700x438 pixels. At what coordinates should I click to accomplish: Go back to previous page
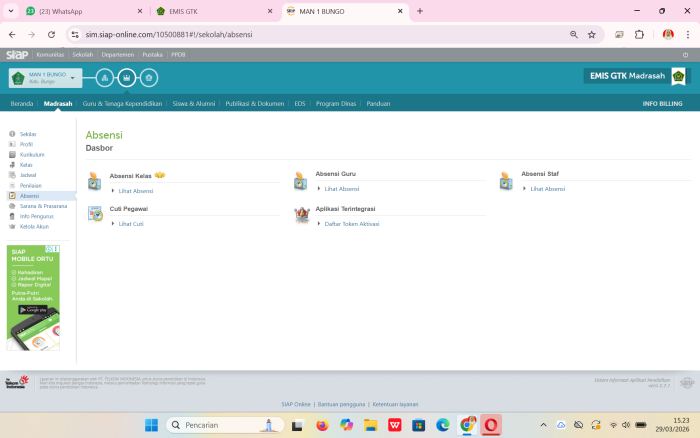pyautogui.click(x=12, y=34)
